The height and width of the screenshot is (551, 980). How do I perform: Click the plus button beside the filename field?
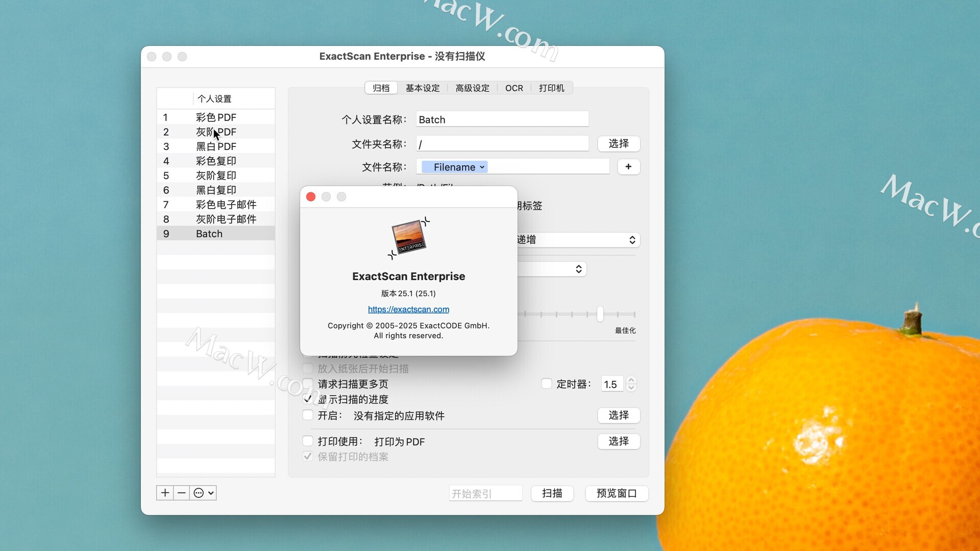(x=628, y=167)
